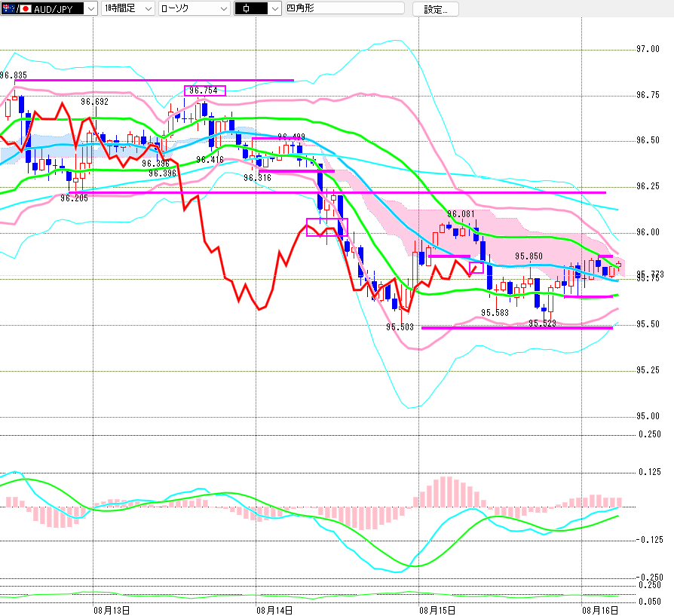This screenshot has width=674, height=616.
Task: Click the 0.125 MACD axis value
Action: tap(650, 472)
